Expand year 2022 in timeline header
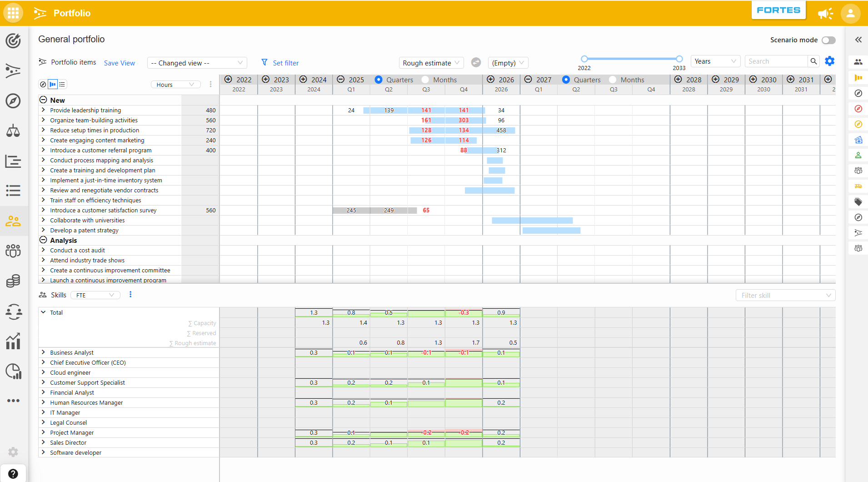Screen dimensions: 868x482 coord(228,79)
